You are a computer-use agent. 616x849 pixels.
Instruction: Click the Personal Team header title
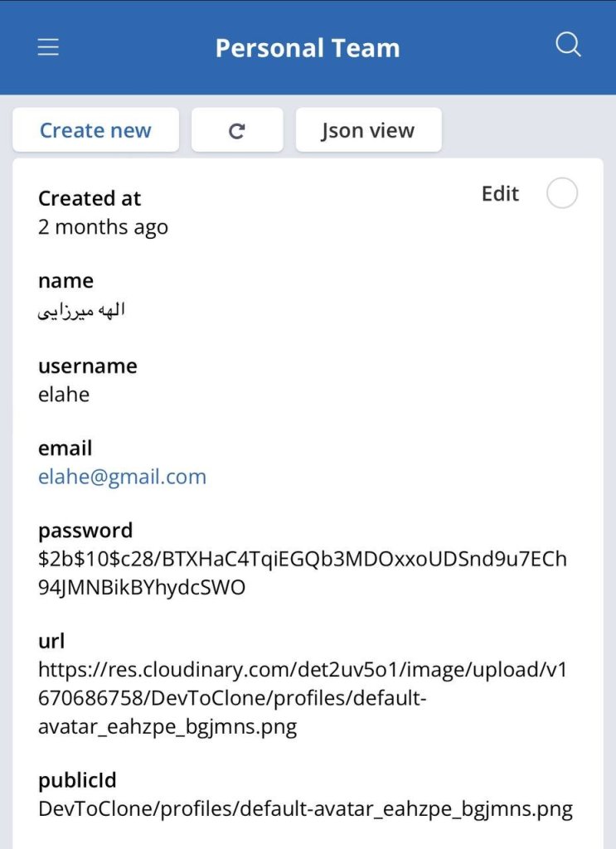308,48
